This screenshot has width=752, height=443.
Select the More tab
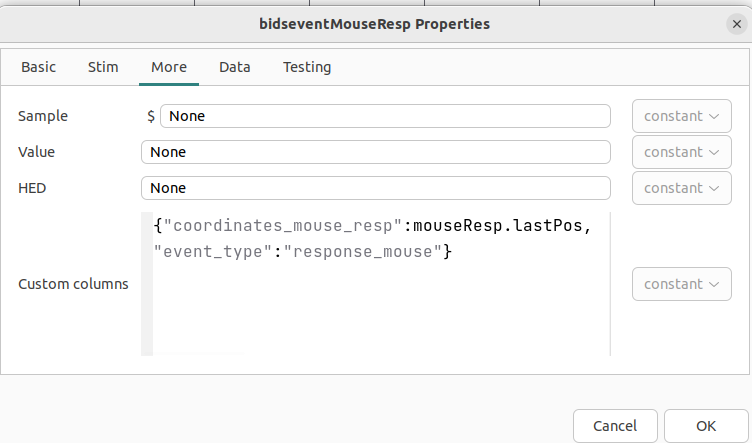tap(169, 67)
